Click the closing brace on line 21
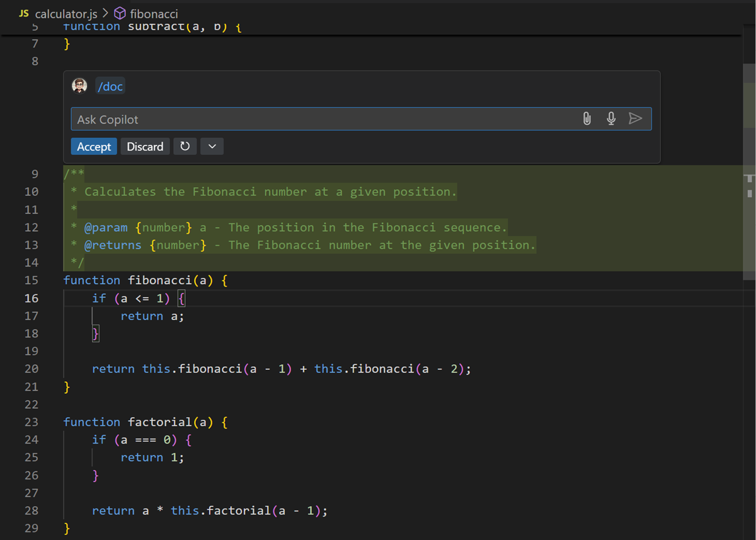The height and width of the screenshot is (540, 756). (67, 387)
